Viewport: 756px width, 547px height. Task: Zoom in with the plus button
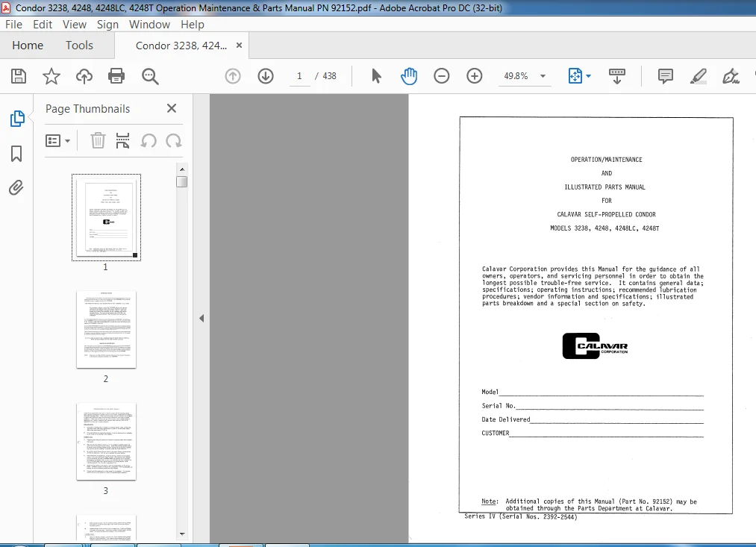[475, 76]
